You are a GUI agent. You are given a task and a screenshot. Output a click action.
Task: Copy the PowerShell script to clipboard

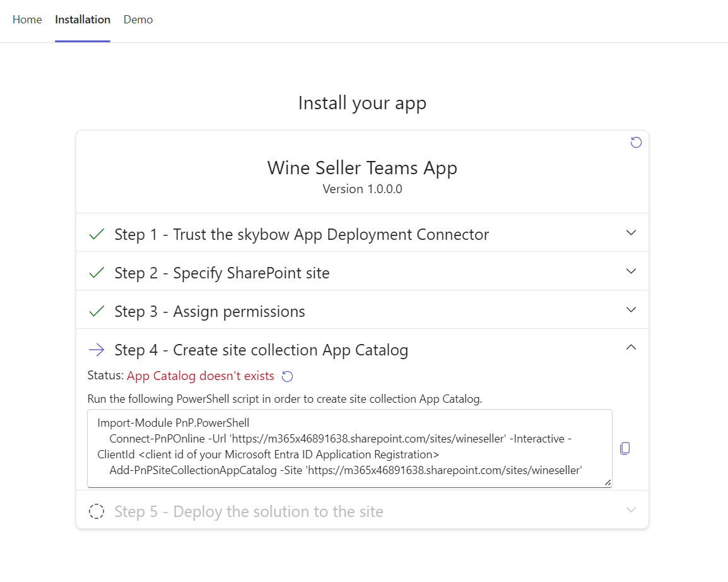[625, 448]
